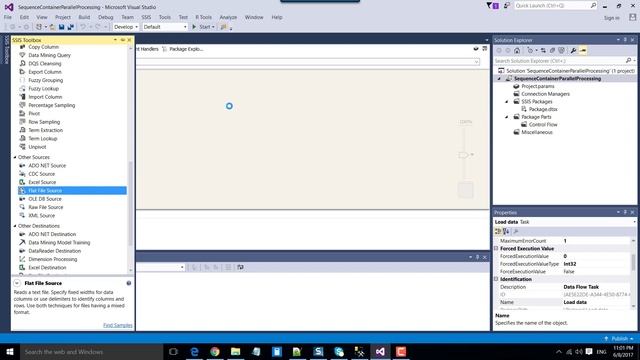Viewport: 640px width, 360px height.
Task: Open the File menu
Action: (8, 17)
